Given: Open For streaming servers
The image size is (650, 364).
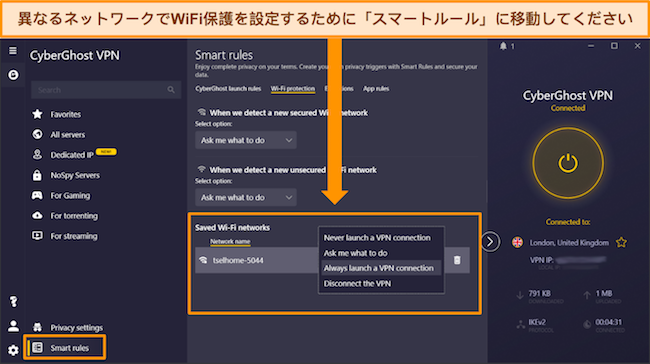Looking at the screenshot, I should [74, 236].
